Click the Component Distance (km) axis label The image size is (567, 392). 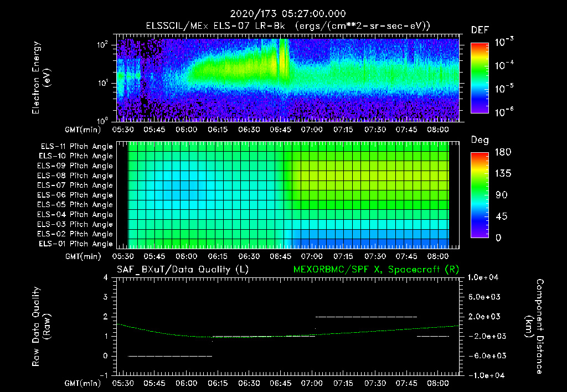tap(534, 327)
